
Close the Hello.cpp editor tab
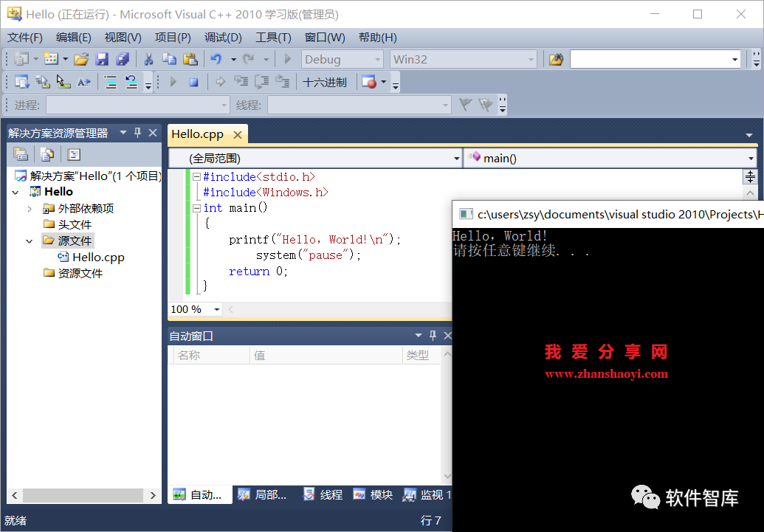238,134
